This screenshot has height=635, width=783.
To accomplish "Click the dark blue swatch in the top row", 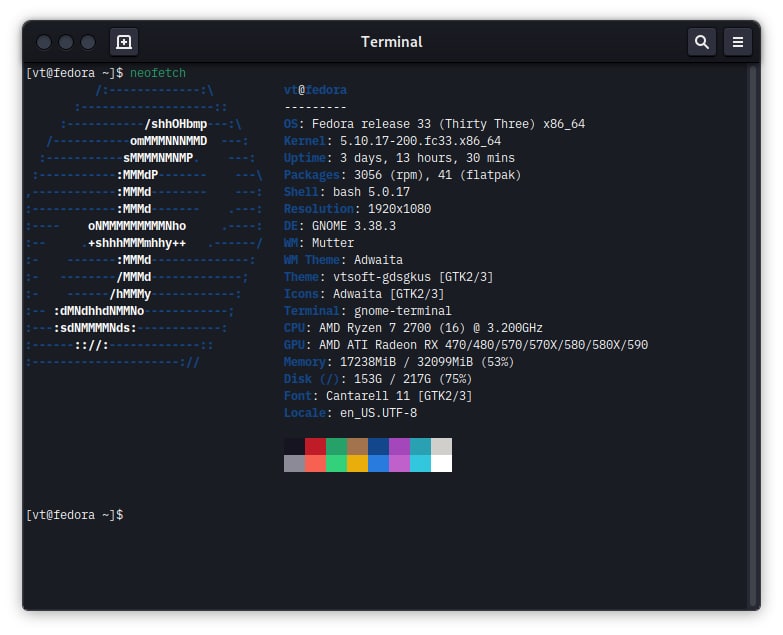I will [378, 446].
